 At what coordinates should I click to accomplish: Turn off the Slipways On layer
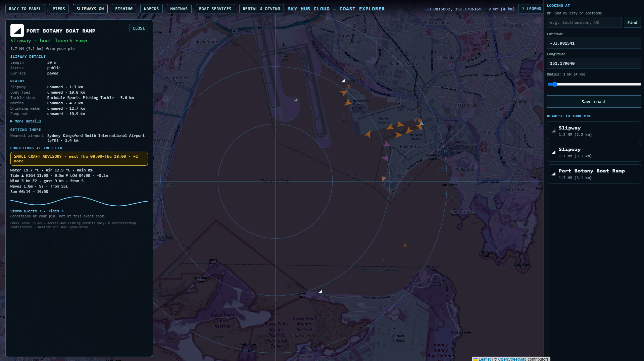click(x=90, y=9)
